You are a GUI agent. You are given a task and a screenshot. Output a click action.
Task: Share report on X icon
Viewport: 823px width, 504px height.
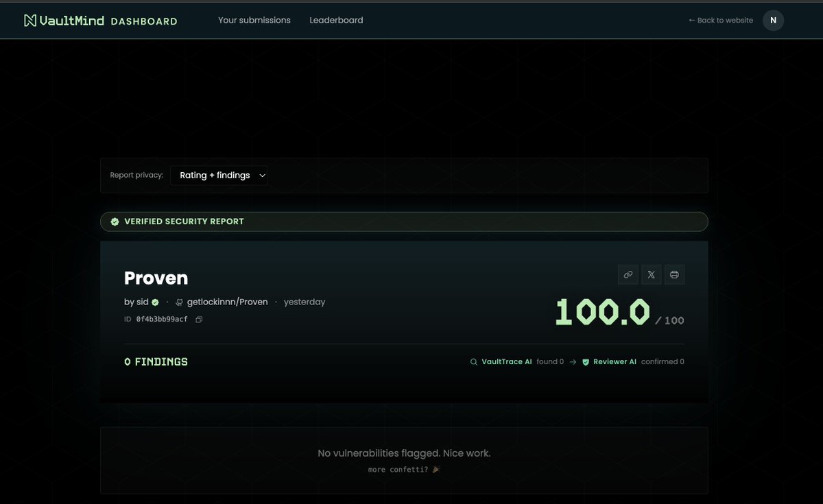tap(651, 274)
